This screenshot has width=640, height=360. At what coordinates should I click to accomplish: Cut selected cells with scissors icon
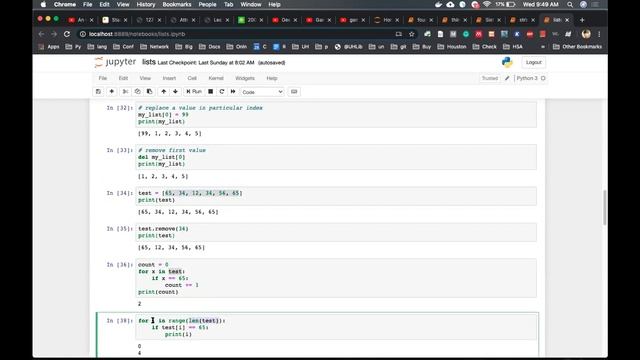point(126,91)
